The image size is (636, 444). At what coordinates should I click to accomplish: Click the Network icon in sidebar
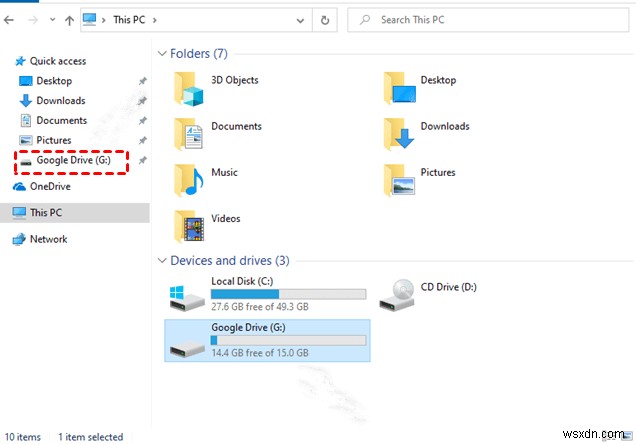tap(19, 239)
